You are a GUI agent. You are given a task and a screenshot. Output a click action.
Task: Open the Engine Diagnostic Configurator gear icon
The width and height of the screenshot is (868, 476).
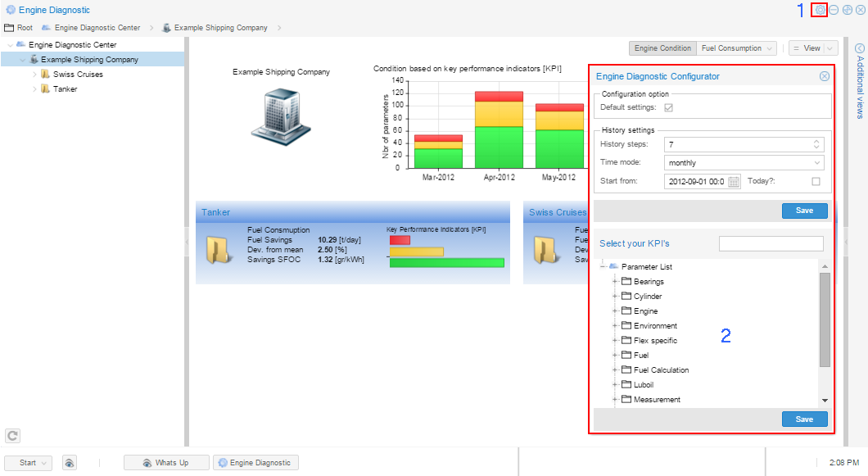click(x=818, y=10)
